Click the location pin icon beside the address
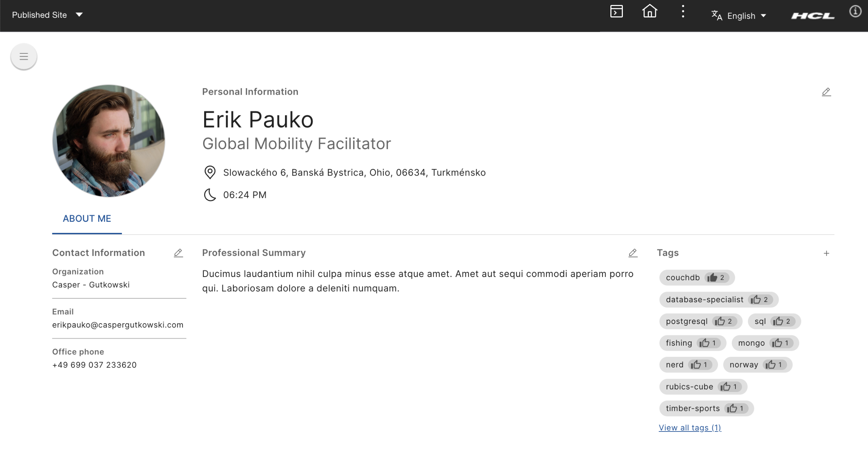This screenshot has width=868, height=455. [210, 172]
